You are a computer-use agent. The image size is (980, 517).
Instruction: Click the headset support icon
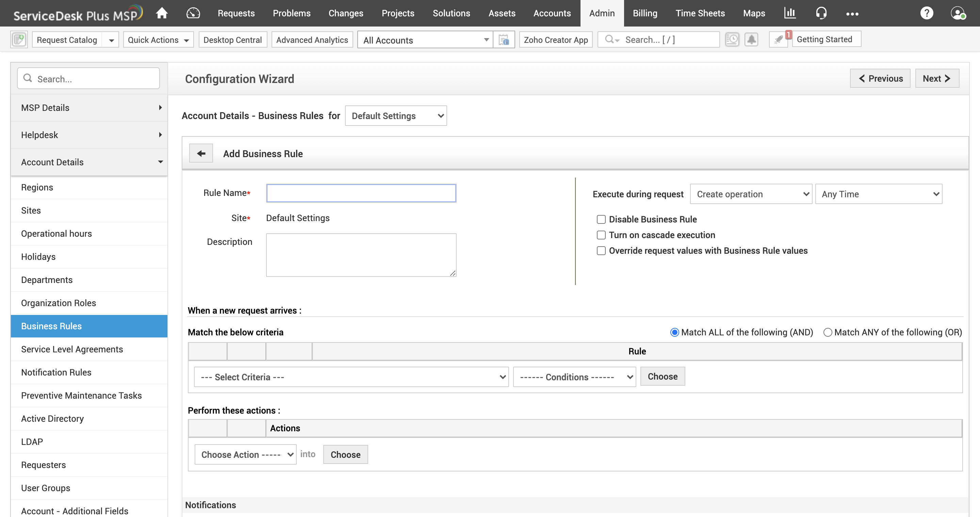(821, 13)
